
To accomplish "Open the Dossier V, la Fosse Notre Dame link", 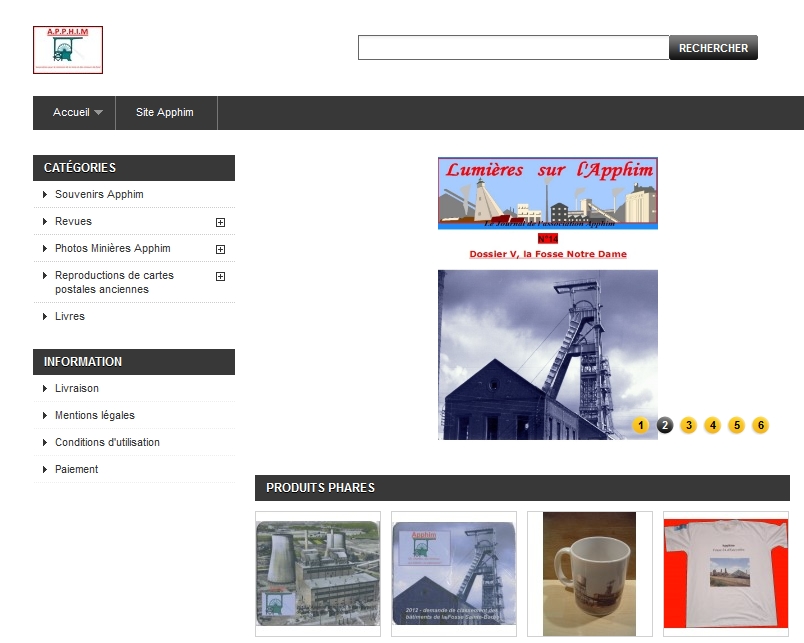I will tap(548, 254).
